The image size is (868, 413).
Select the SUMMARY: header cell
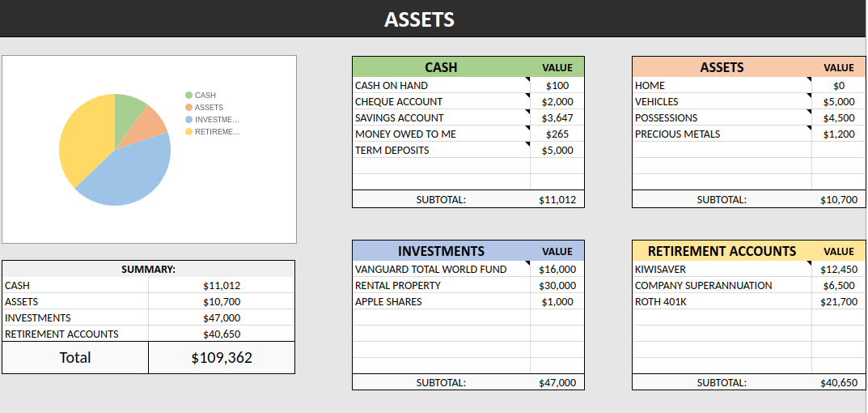pyautogui.click(x=148, y=270)
